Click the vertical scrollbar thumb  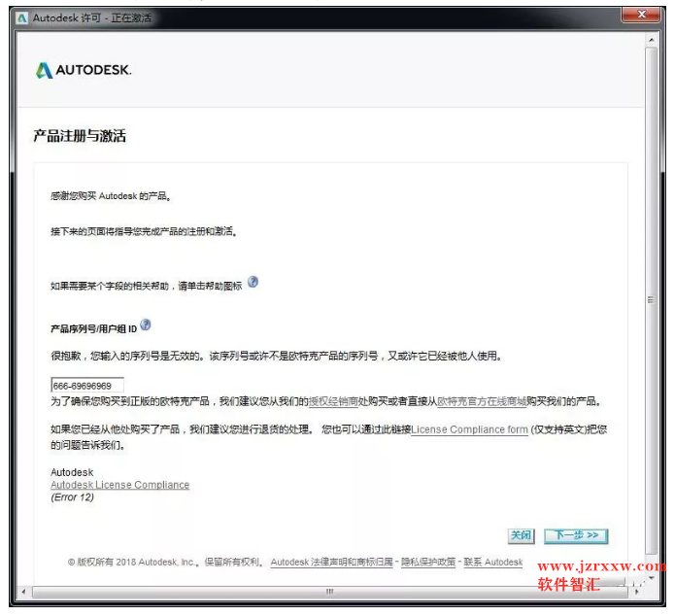(652, 300)
